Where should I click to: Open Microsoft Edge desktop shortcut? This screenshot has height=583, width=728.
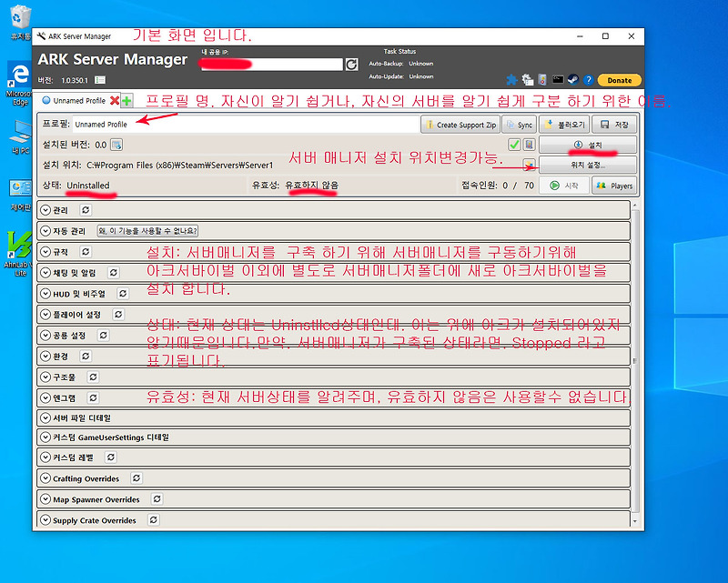coord(19,84)
